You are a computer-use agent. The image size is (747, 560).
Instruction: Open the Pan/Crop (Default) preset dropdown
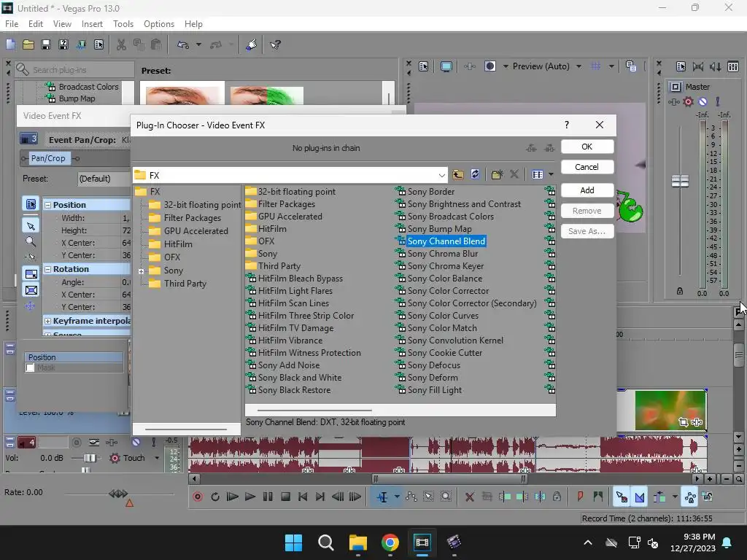click(x=104, y=179)
